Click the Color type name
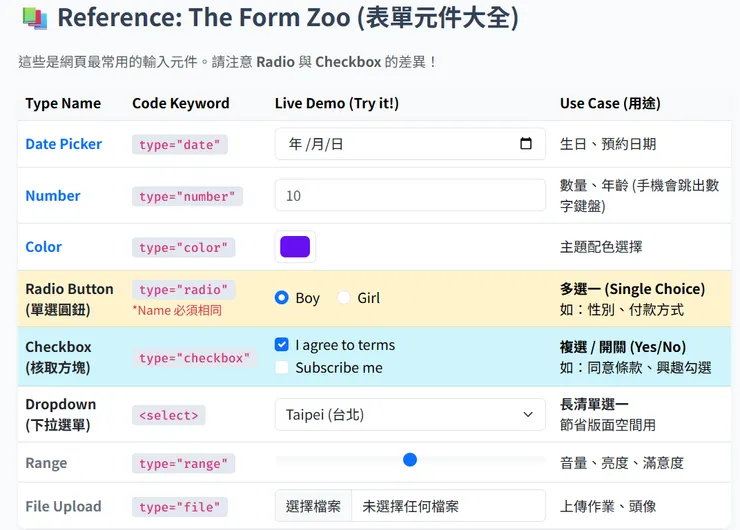740x530 pixels. tap(44, 247)
